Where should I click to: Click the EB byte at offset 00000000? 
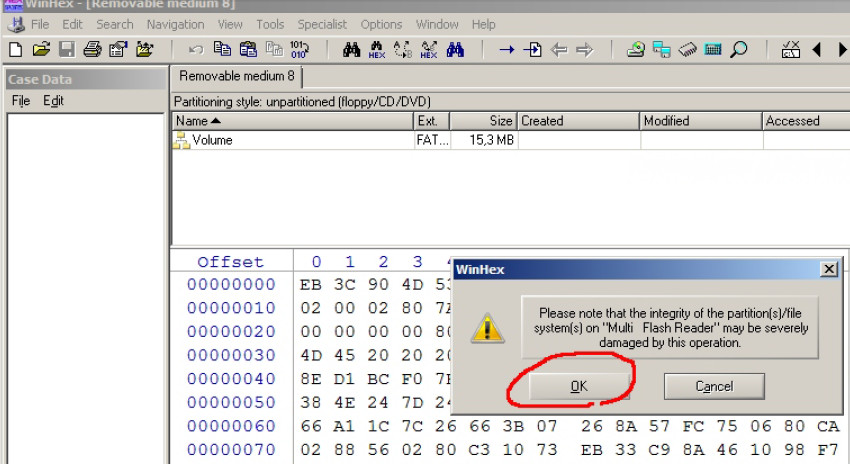[311, 285]
